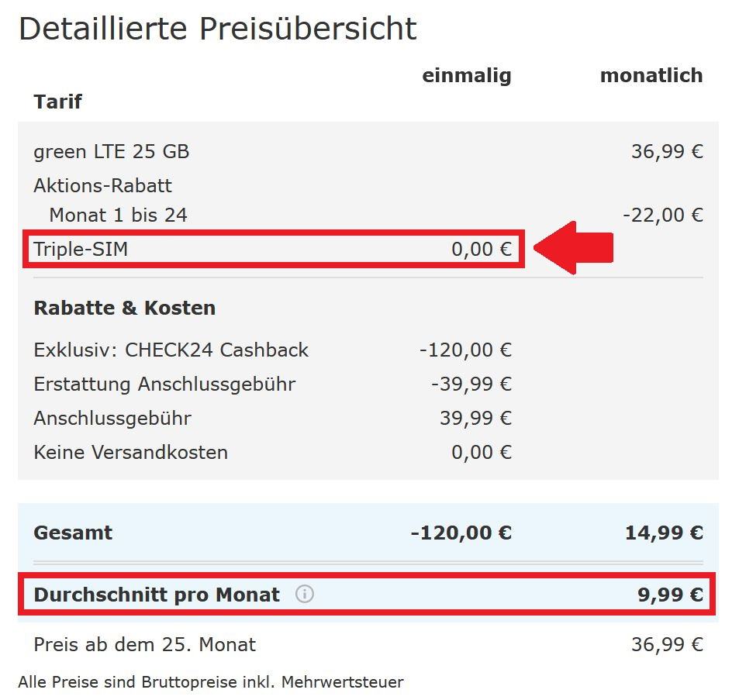Click the Gesamt row label
This screenshot has height=700, width=739.
coord(73,533)
